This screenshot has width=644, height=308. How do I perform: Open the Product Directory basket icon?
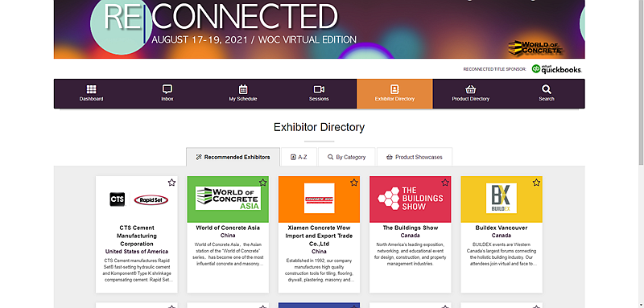pyautogui.click(x=471, y=89)
